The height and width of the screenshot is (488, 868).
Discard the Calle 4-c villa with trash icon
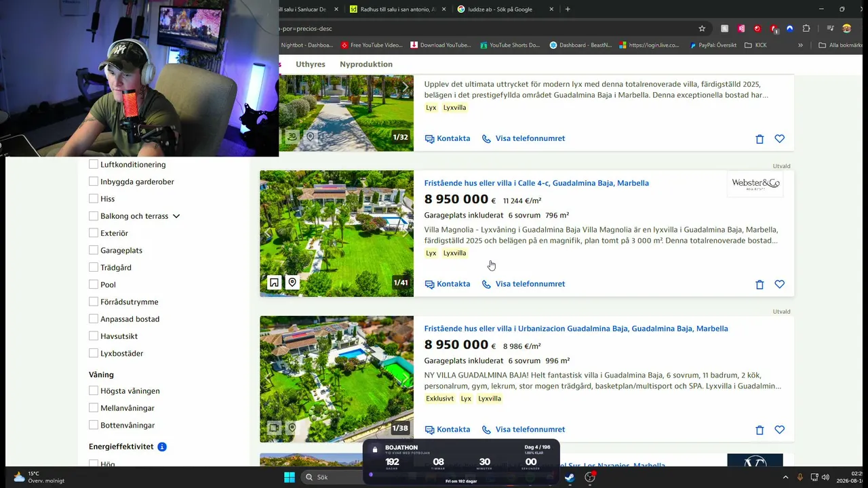click(759, 285)
